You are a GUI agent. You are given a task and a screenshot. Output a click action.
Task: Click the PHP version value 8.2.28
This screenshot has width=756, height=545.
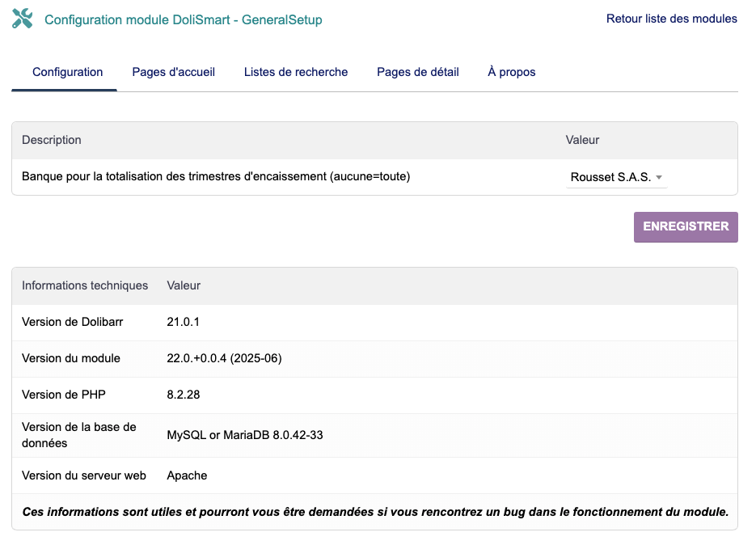pyautogui.click(x=183, y=395)
